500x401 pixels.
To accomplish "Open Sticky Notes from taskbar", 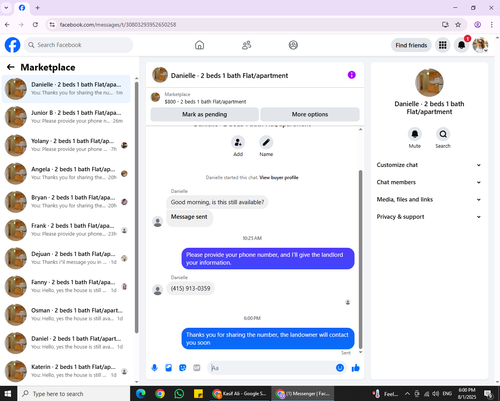I will 198,394.
